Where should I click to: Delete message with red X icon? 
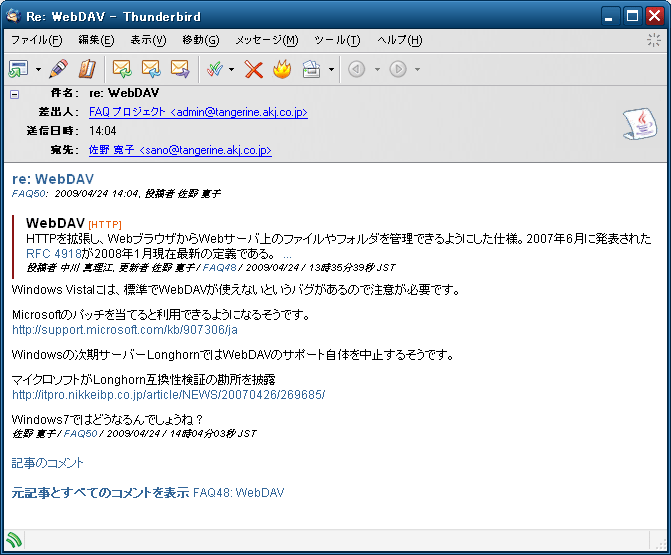tap(254, 69)
